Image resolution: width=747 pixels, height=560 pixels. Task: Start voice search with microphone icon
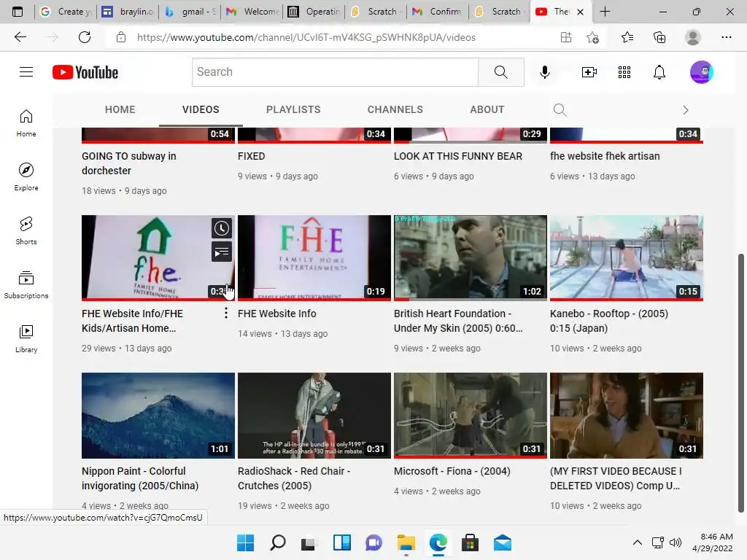pos(544,72)
